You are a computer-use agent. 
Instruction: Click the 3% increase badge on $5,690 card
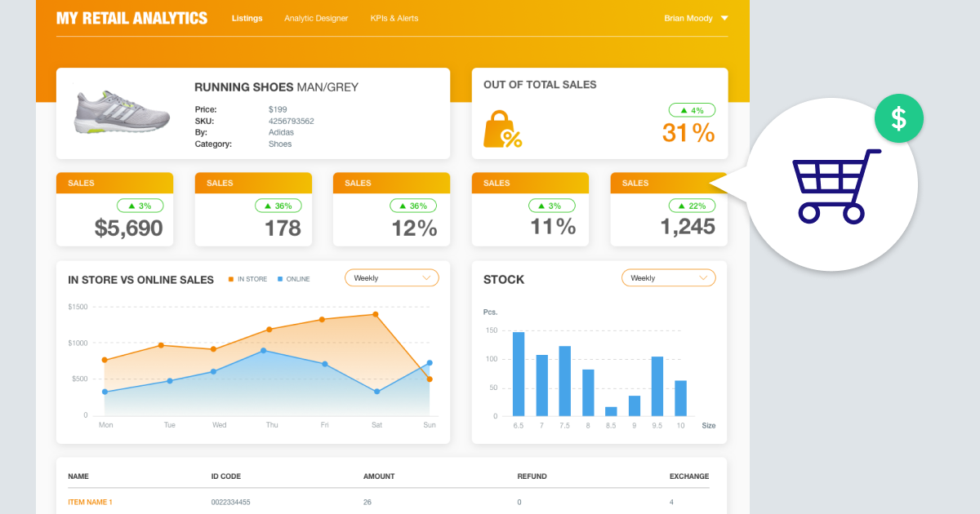tap(140, 206)
